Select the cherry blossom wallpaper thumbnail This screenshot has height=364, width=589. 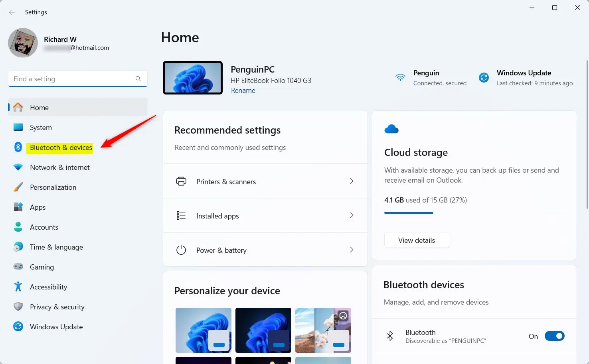coord(323,330)
